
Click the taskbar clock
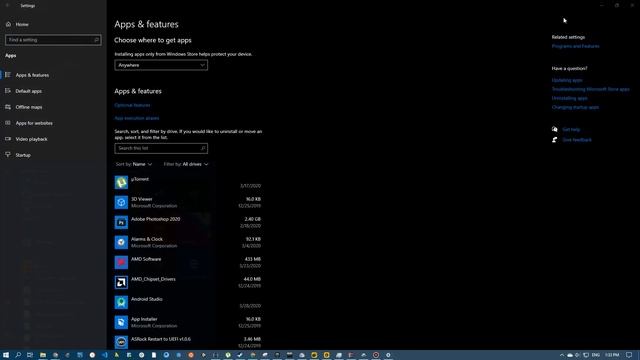coord(612,355)
